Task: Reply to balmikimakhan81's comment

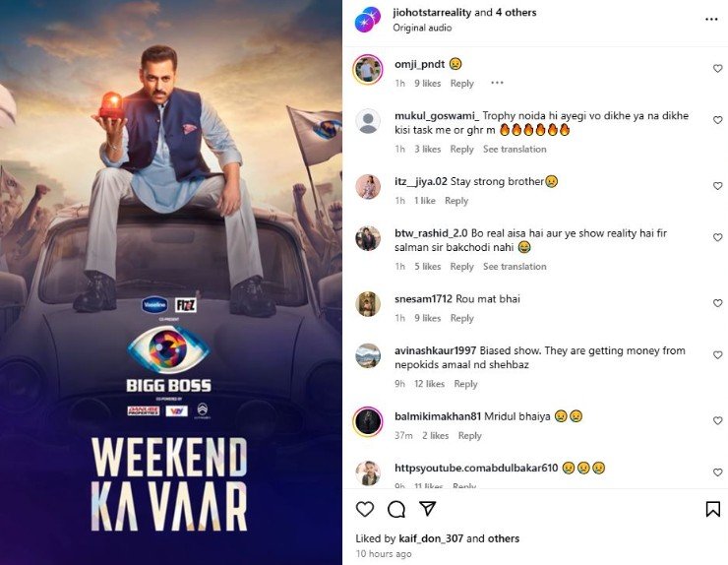Action: [470, 435]
